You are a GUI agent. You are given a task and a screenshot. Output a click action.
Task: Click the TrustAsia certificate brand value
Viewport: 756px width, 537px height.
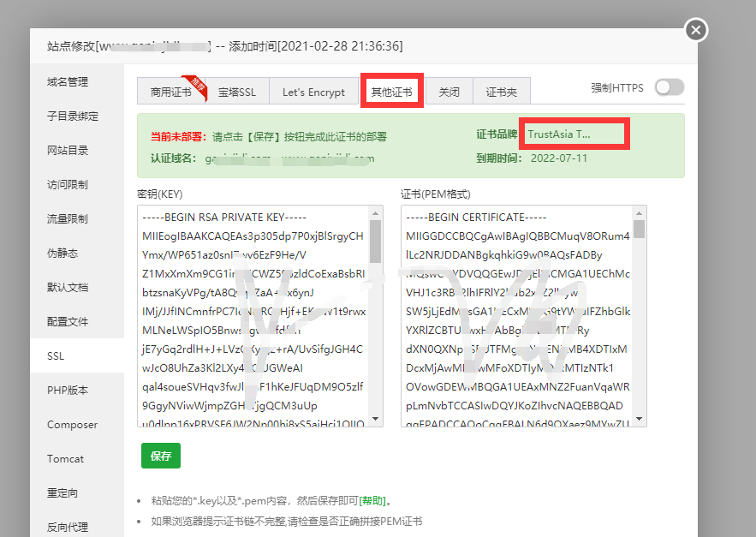[x=559, y=134]
